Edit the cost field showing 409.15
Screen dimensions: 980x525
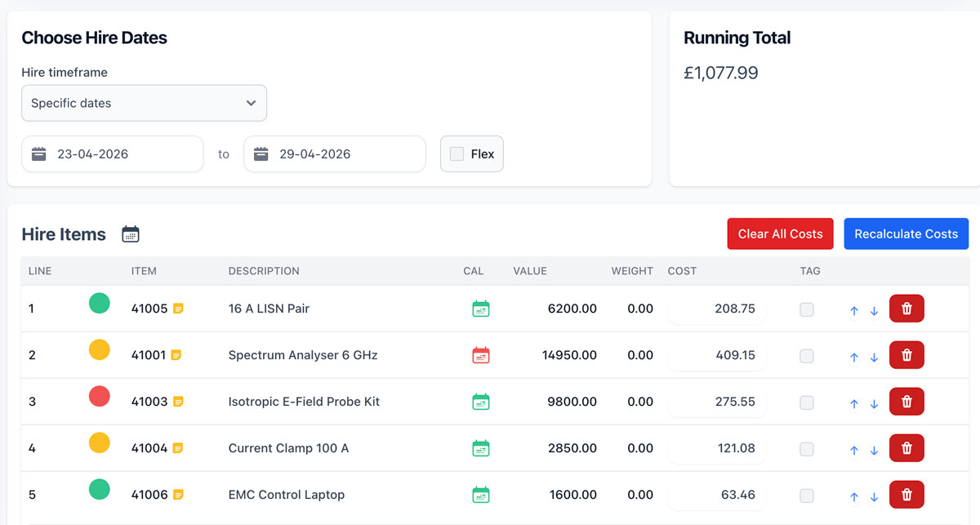(x=717, y=355)
